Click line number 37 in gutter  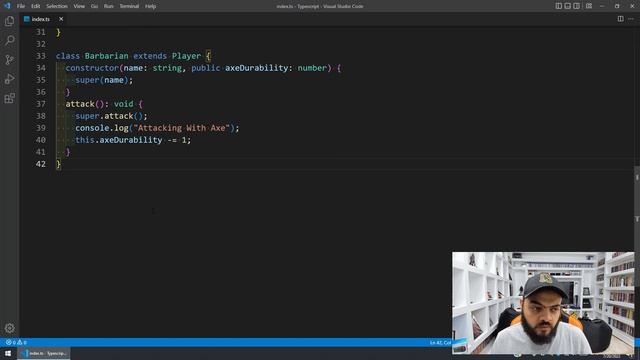coord(41,104)
